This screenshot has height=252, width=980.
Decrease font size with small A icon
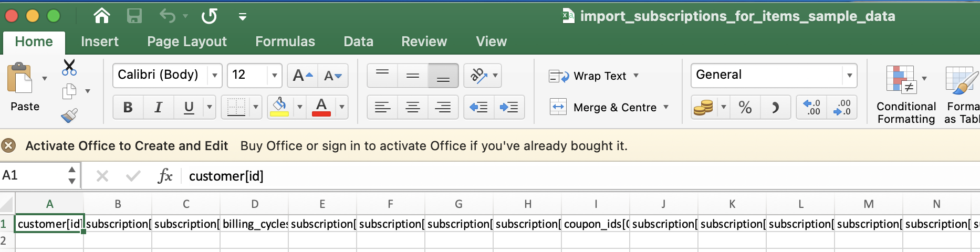coord(333,76)
